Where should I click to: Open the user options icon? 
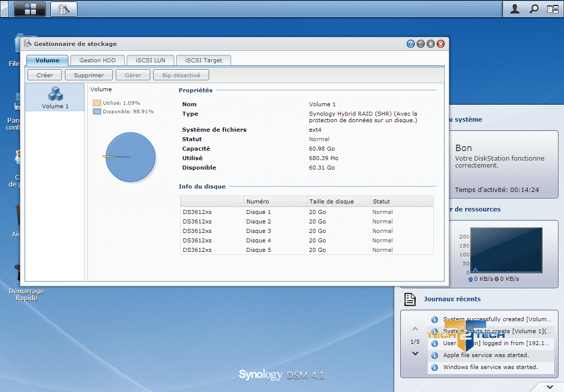tap(515, 8)
